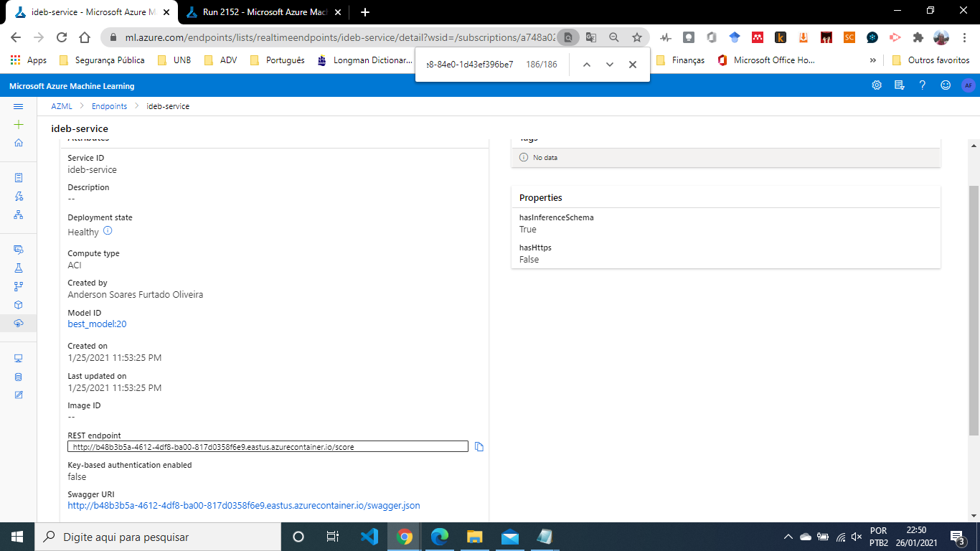Open Notebooks from the sidebar

tap(19, 177)
